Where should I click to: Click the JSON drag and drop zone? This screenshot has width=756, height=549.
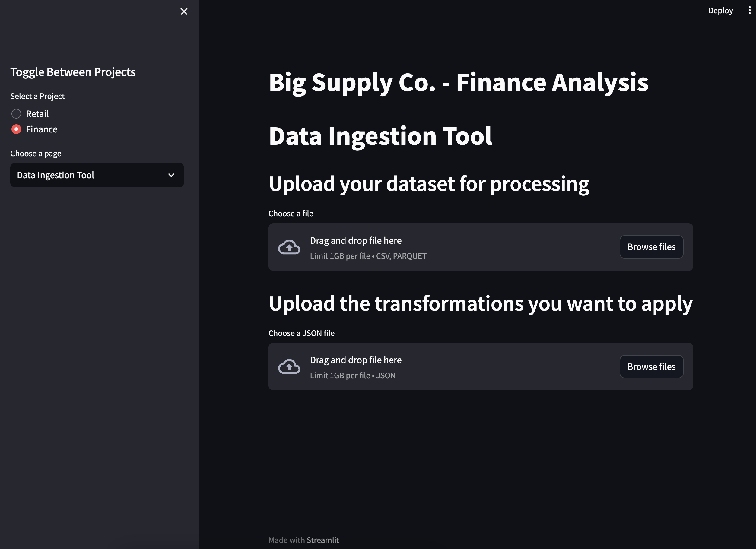point(481,367)
